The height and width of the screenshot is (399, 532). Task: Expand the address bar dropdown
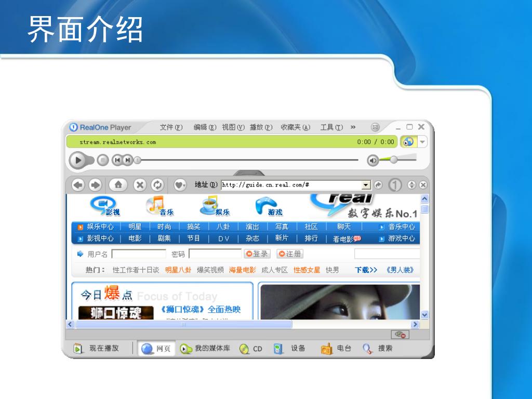pos(365,185)
